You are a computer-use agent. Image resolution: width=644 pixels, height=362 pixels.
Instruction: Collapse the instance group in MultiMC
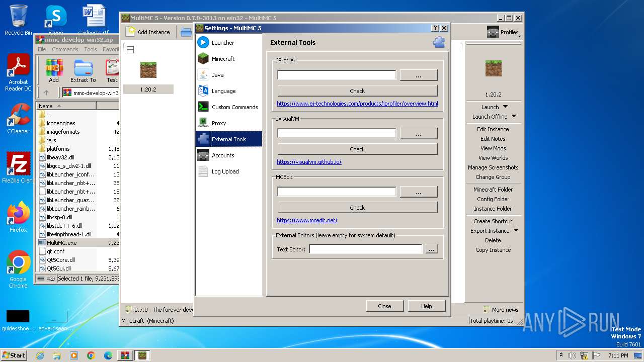click(x=130, y=50)
